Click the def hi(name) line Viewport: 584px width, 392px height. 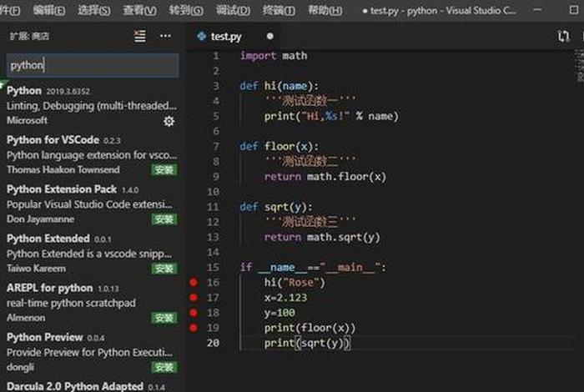click(279, 86)
